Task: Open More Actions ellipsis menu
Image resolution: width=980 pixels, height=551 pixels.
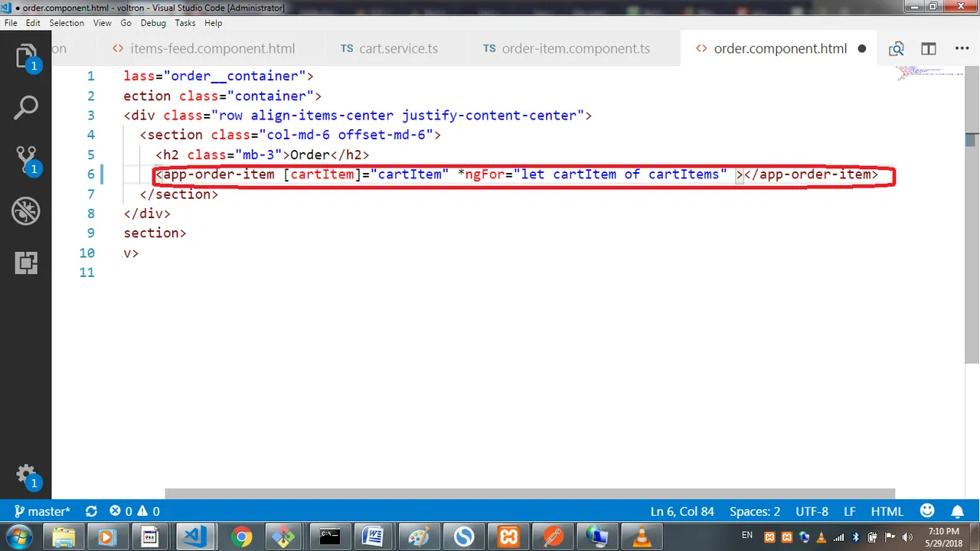Action: 962,49
